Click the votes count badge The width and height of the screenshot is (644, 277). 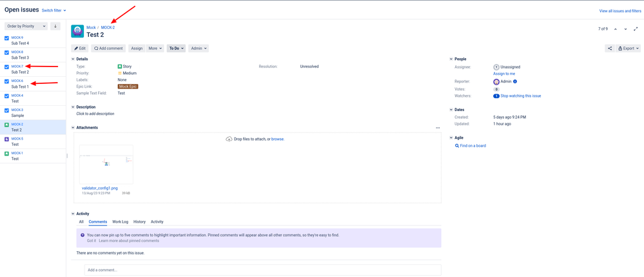click(x=496, y=89)
